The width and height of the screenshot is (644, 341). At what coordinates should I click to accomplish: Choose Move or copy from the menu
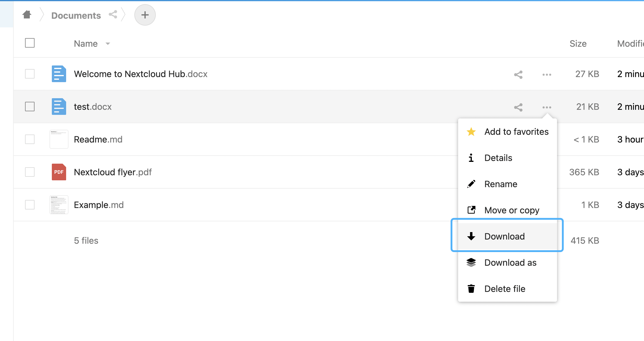511,210
